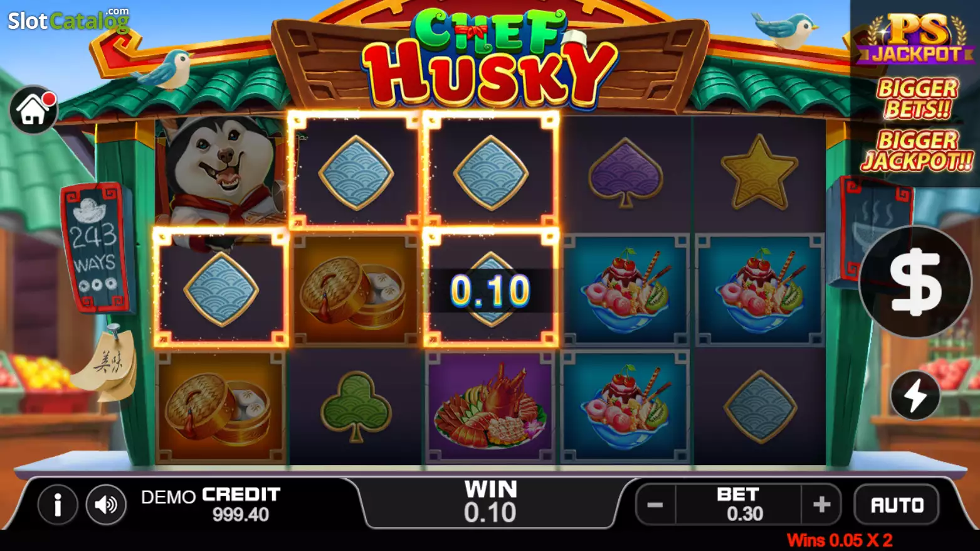Click the green club symbol

tap(356, 406)
